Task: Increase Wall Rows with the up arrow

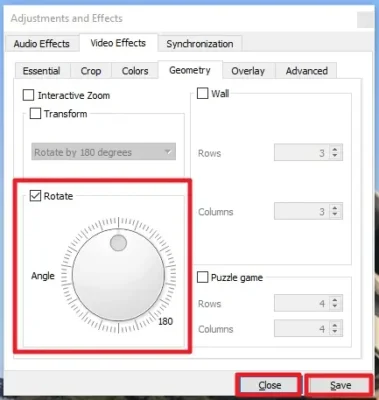Action: [x=335, y=149]
